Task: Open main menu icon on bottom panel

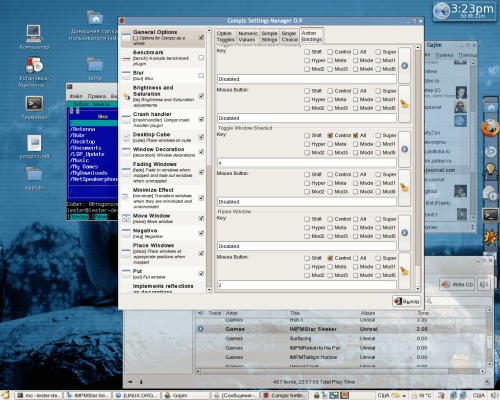Action: 5,395
